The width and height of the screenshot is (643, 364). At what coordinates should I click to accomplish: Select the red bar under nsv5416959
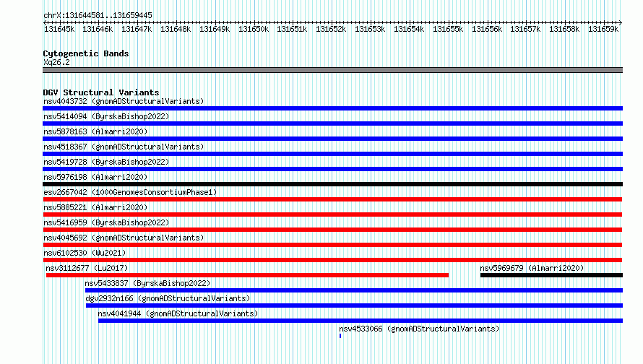pos(332,230)
